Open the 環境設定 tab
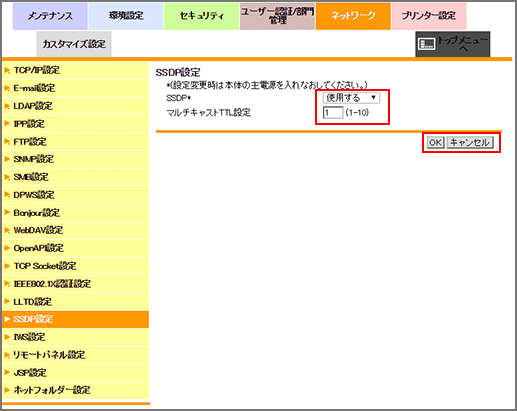 pyautogui.click(x=126, y=16)
